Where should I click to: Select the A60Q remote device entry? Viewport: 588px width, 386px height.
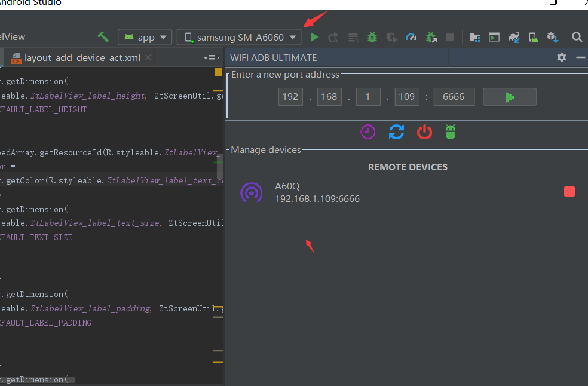tap(408, 192)
